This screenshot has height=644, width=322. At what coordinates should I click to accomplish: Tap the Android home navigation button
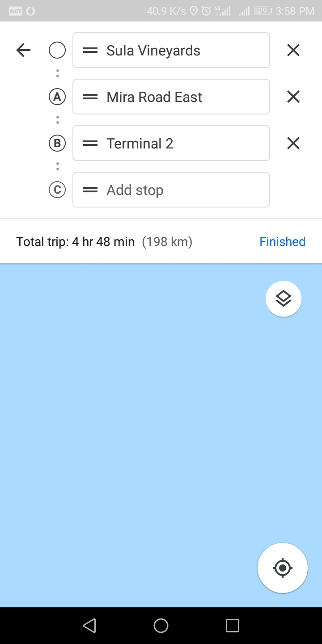click(x=161, y=626)
